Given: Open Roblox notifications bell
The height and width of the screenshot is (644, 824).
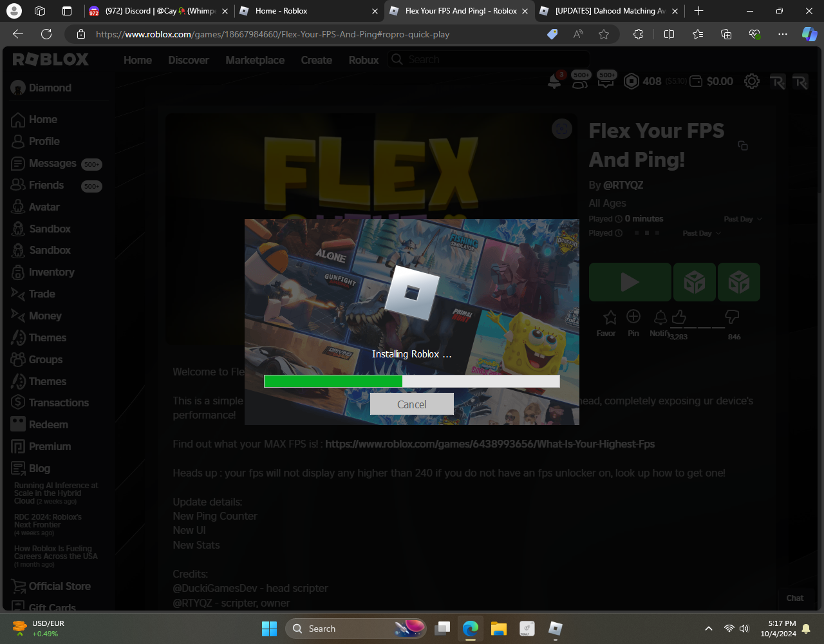Looking at the screenshot, I should 554,81.
